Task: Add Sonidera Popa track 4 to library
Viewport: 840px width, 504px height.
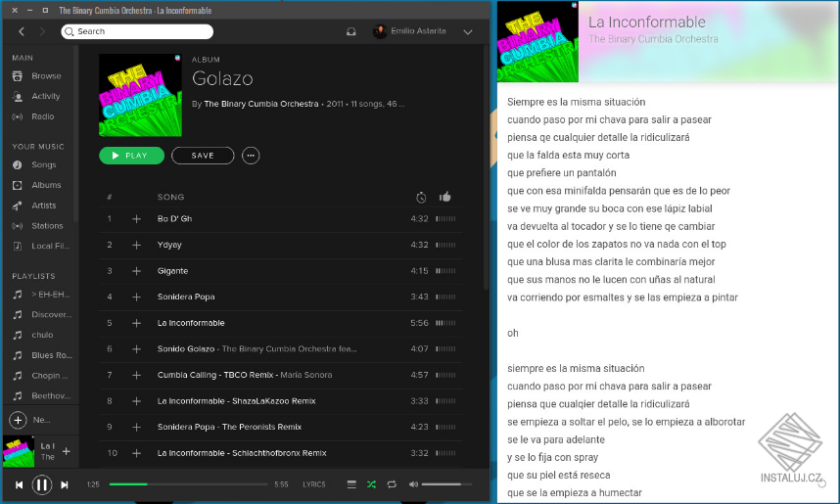Action: (x=137, y=298)
